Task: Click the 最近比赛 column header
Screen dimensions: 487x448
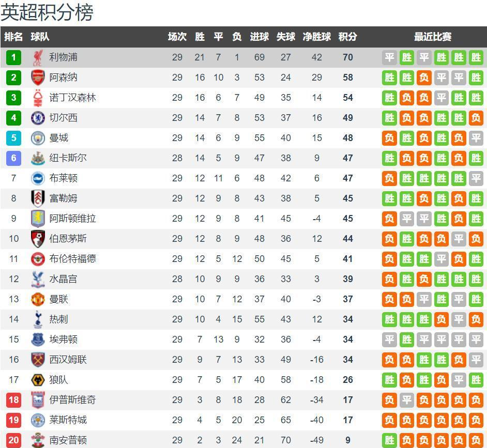Action: pyautogui.click(x=433, y=37)
